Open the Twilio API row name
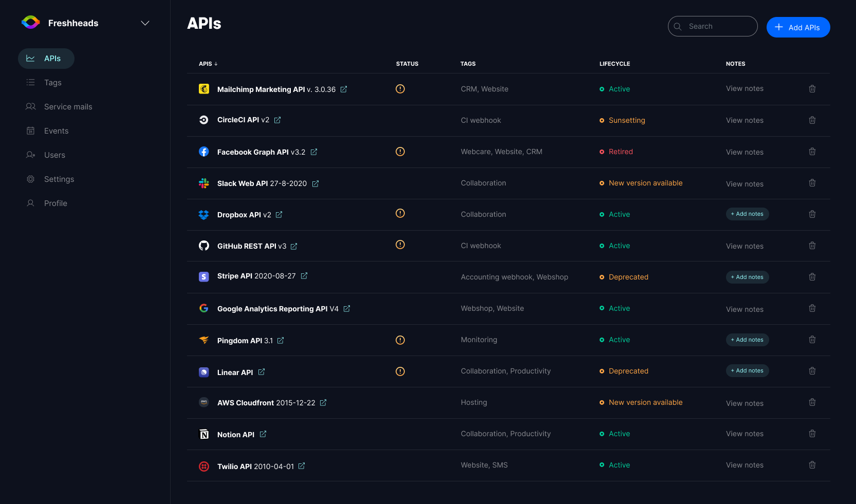856x504 pixels. tap(255, 466)
